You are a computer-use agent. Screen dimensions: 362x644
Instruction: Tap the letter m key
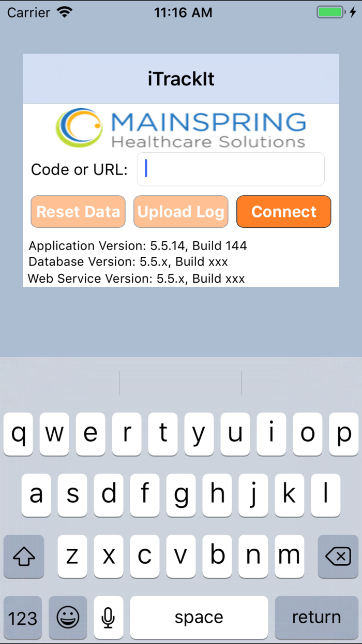pos(289,557)
